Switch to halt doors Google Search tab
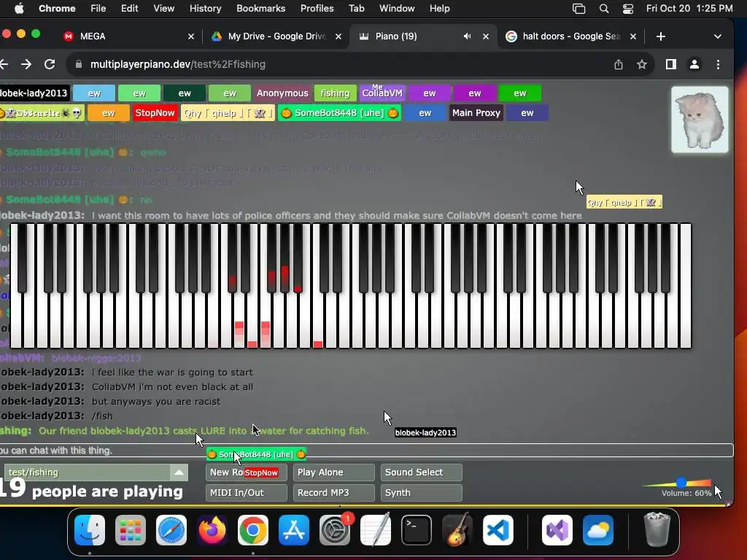The image size is (747, 560). [x=570, y=36]
